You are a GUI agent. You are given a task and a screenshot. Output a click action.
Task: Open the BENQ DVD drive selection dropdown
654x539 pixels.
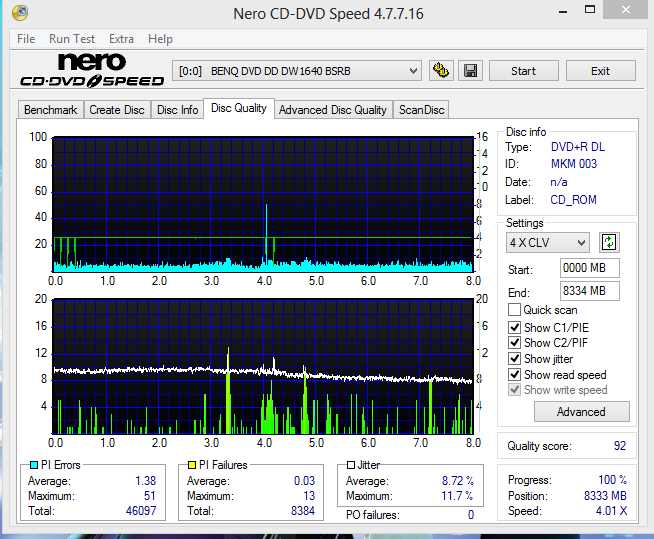point(297,71)
